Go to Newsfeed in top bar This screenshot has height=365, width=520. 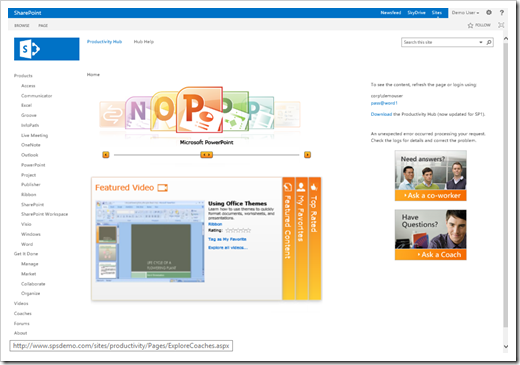pyautogui.click(x=391, y=13)
